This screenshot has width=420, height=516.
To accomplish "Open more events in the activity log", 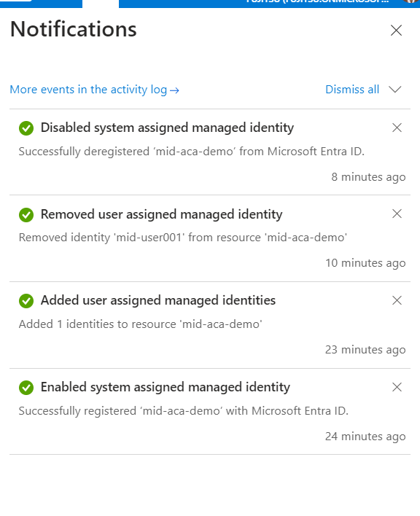I will coord(95,90).
